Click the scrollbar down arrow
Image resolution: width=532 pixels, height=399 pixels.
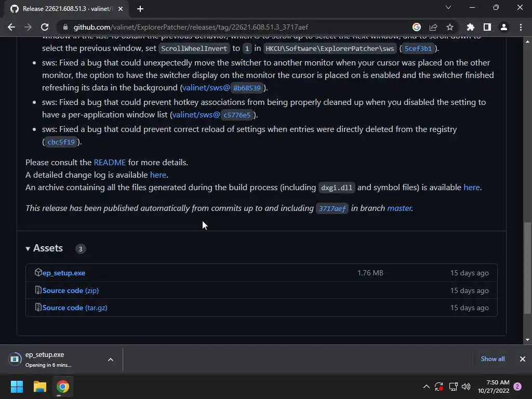click(x=527, y=340)
